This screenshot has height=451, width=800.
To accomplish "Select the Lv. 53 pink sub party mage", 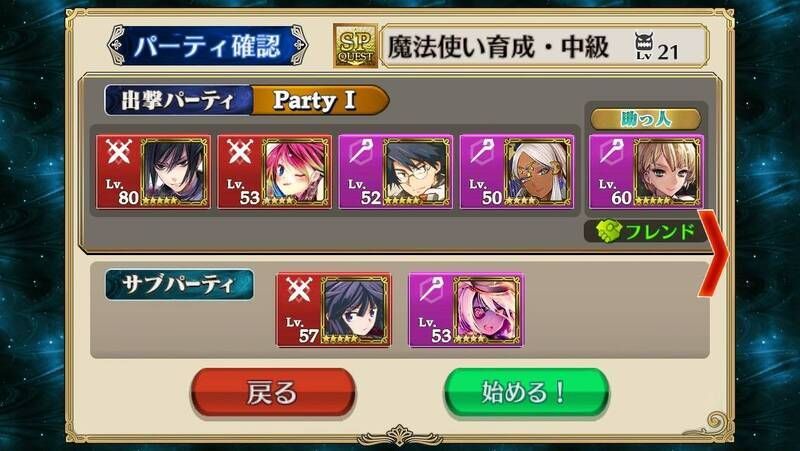I will point(466,310).
